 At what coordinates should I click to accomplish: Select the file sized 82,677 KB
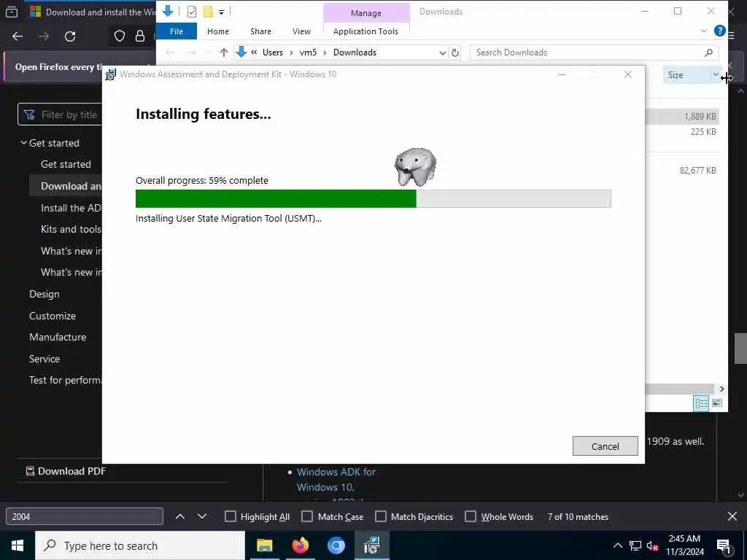tap(697, 170)
